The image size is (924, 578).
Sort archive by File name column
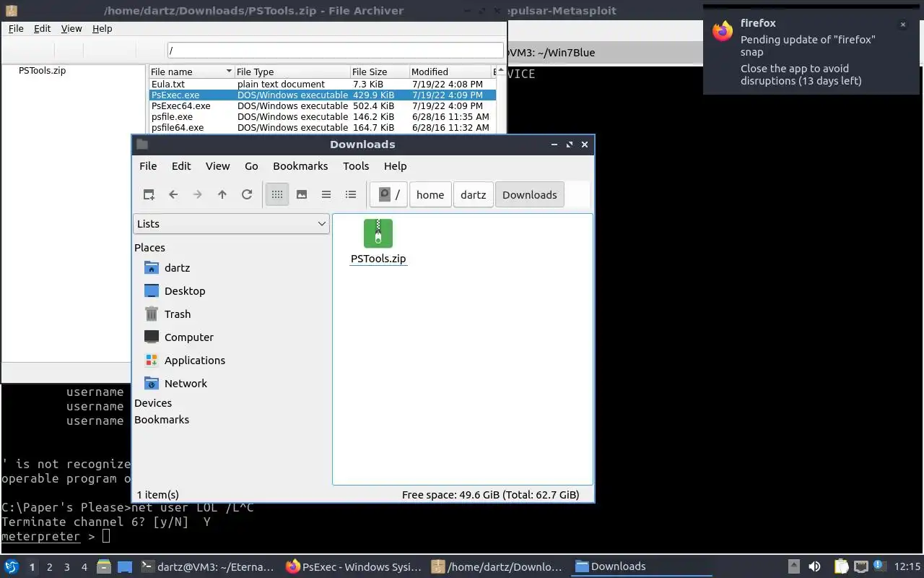pyautogui.click(x=192, y=72)
